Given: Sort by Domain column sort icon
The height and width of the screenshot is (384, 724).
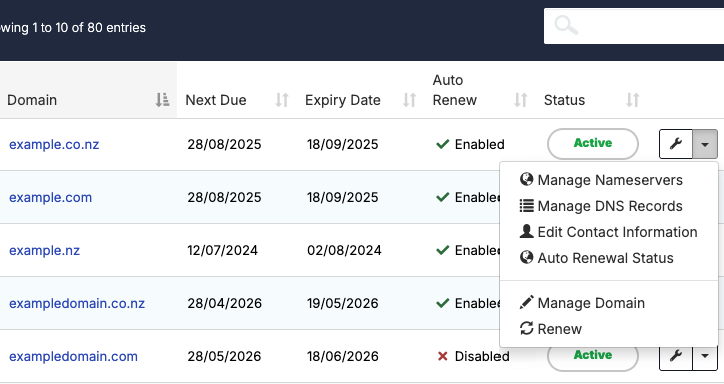Looking at the screenshot, I should (x=162, y=100).
